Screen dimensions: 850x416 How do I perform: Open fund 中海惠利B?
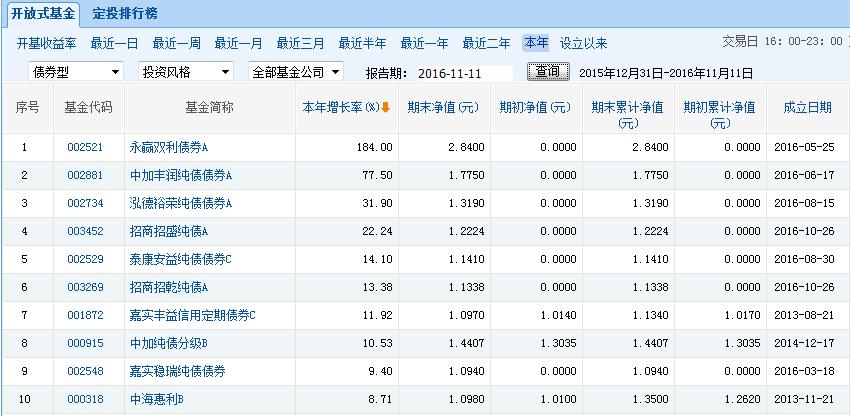click(157, 400)
